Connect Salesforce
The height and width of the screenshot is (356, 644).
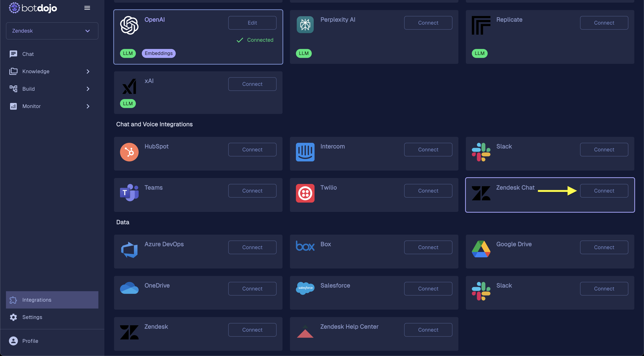tap(428, 289)
